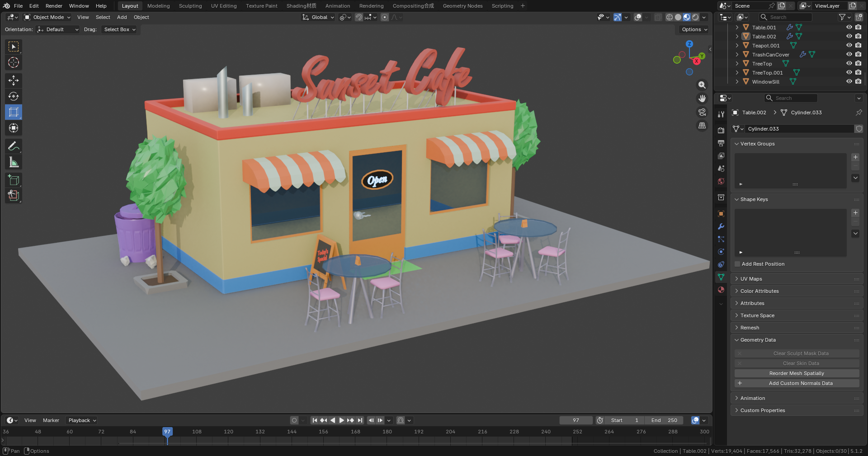Open the File menu
Screen dimensions: 868x456
tap(18, 6)
